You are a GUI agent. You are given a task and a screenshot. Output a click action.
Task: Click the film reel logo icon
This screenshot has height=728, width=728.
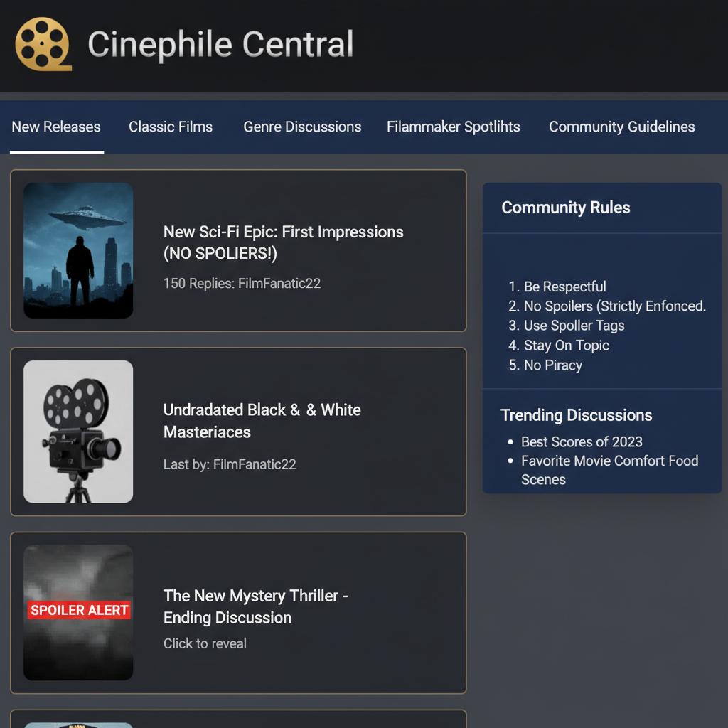[43, 44]
